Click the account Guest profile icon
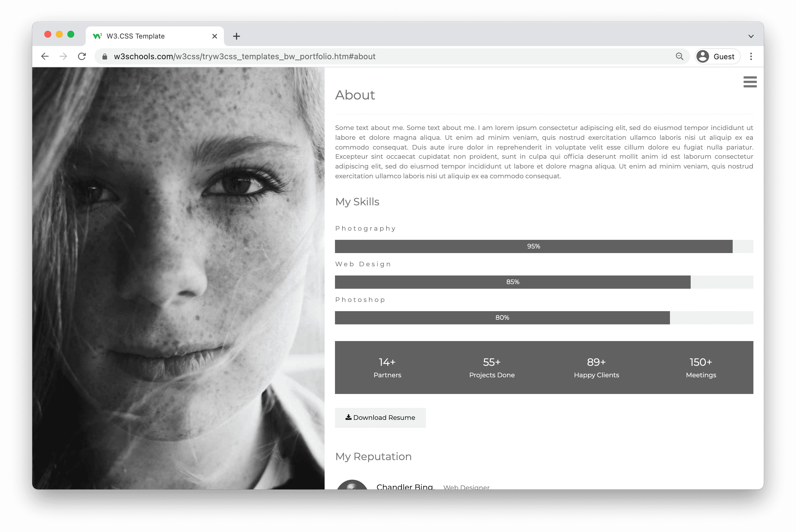The image size is (796, 532). [x=703, y=56]
